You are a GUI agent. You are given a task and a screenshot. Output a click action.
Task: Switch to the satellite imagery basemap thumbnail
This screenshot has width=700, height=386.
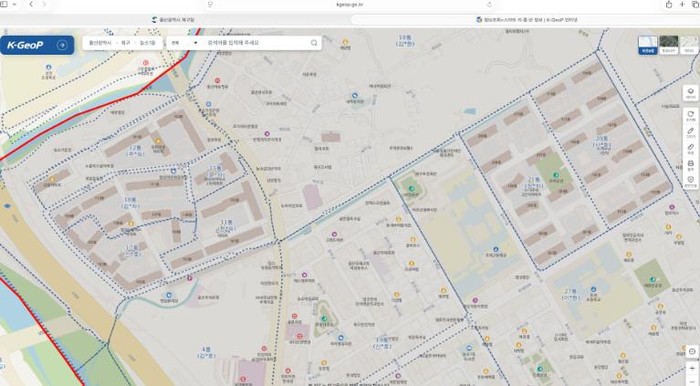coord(668,45)
